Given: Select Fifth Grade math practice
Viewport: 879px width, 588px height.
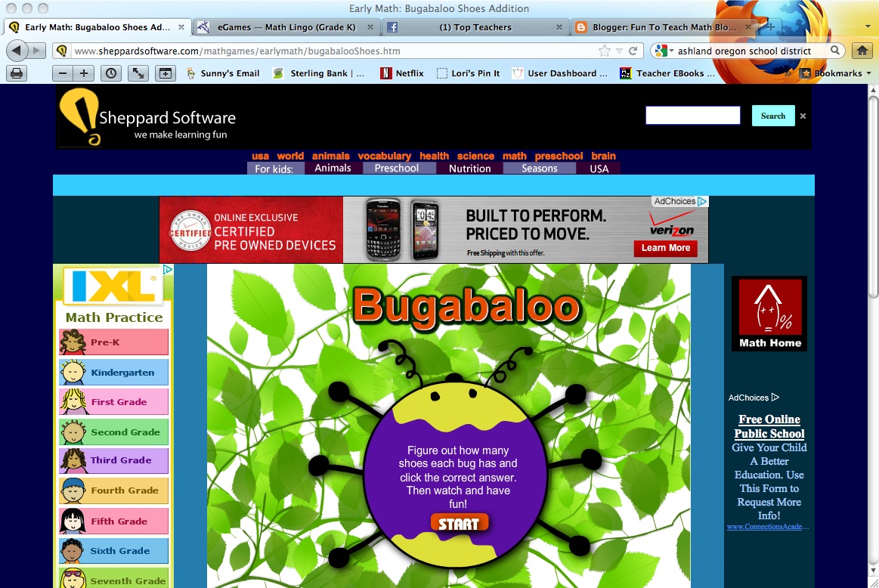Looking at the screenshot, I should pyautogui.click(x=114, y=521).
